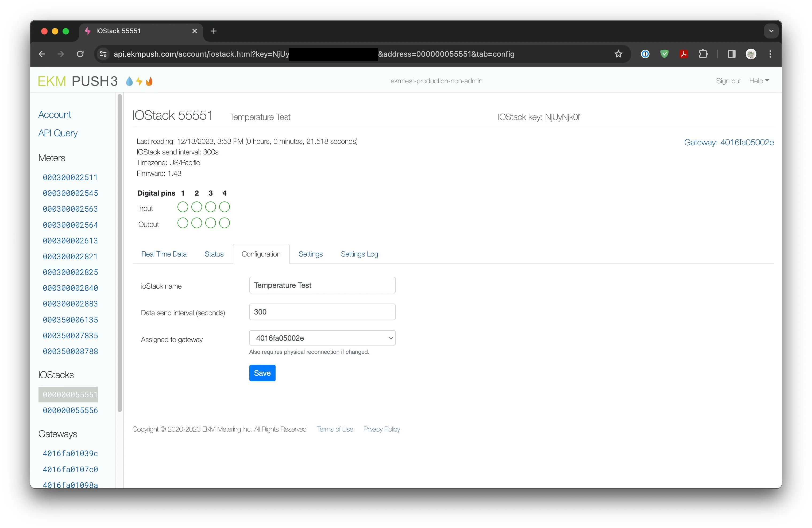
Task: Open the Chrome three-dot menu
Action: (x=770, y=54)
